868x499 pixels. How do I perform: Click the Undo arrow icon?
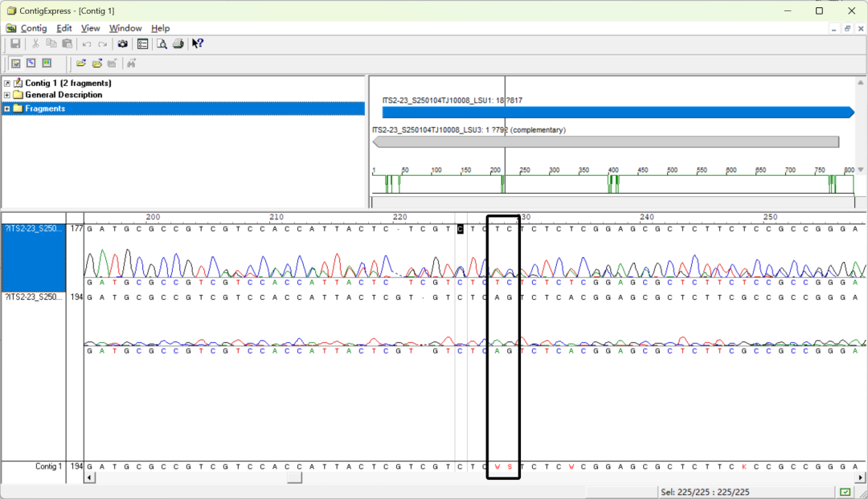pyautogui.click(x=87, y=43)
